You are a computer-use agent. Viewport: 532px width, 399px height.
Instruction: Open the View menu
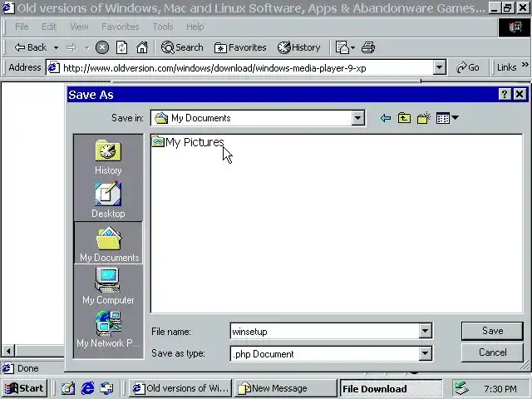(79, 27)
